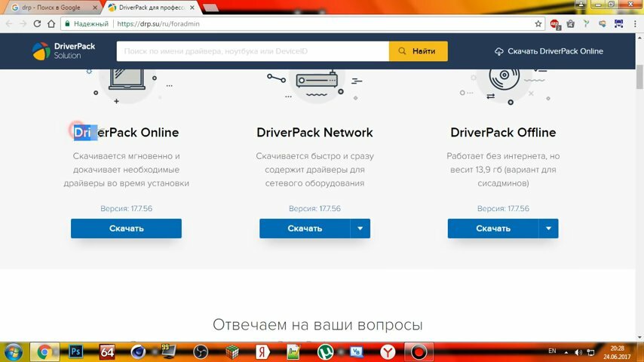The width and height of the screenshot is (644, 362).
Task: Click the Версия 17.7.56 text under DriverPack Offline
Action: coord(503,208)
